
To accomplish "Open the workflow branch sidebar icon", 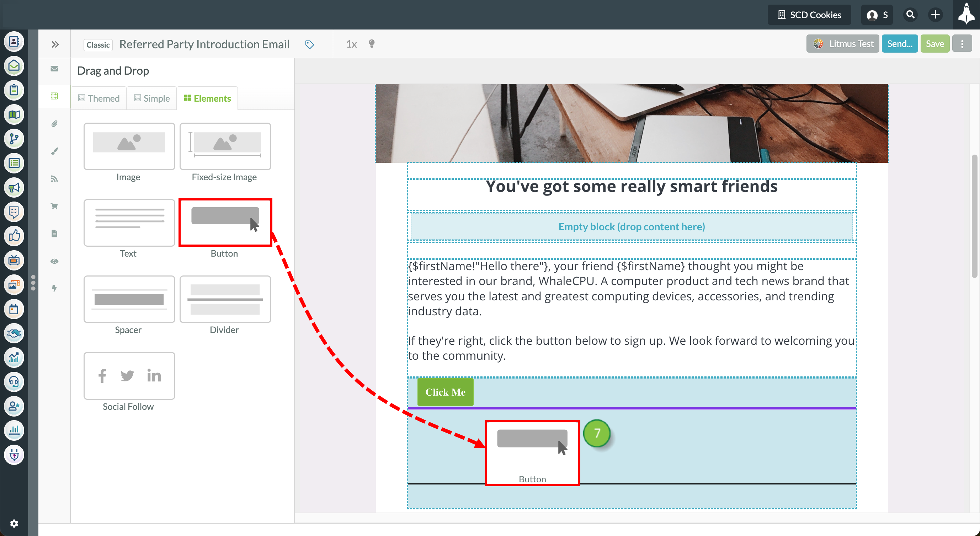I will [x=14, y=139].
